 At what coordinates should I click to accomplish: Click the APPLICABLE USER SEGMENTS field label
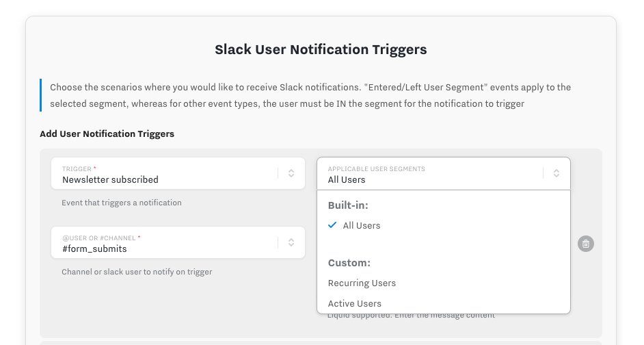[x=376, y=168]
